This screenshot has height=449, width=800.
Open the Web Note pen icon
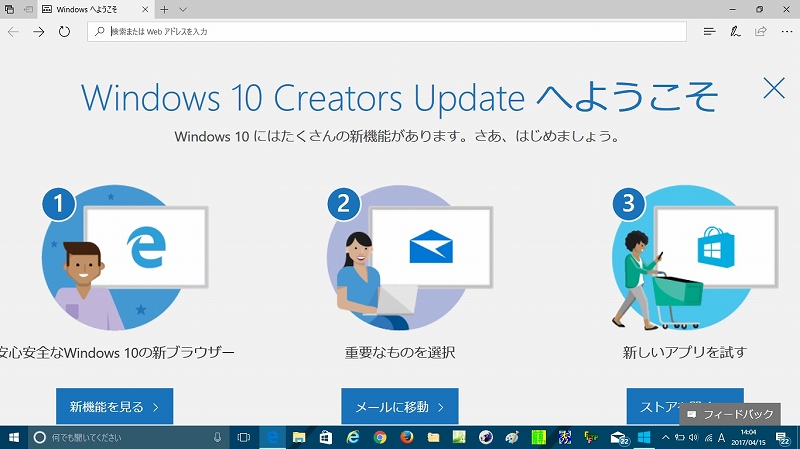735,32
